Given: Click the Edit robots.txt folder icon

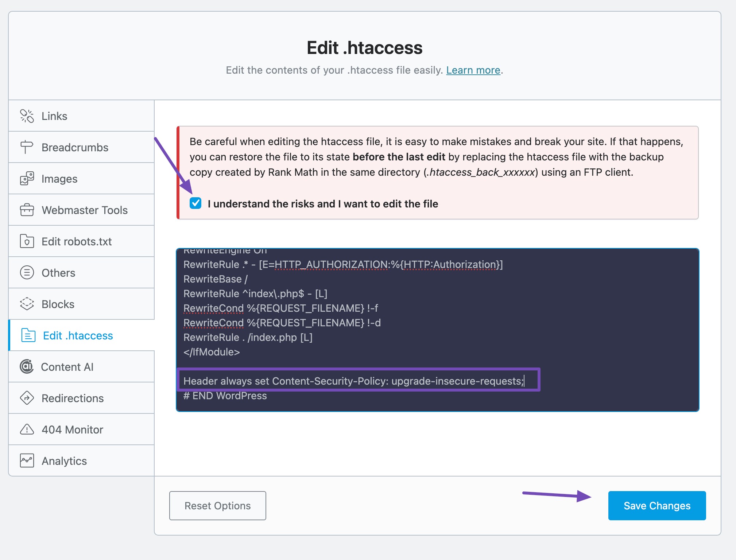Looking at the screenshot, I should 26,241.
